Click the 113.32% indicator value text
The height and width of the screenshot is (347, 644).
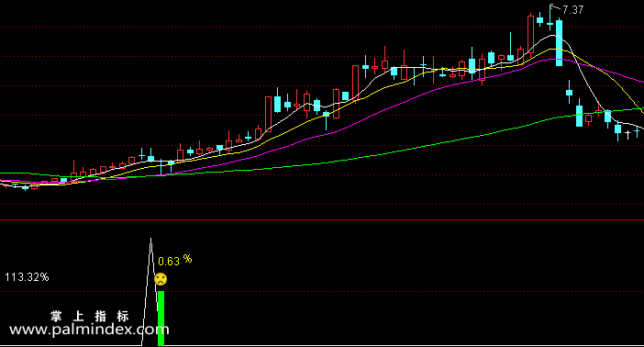tap(27, 277)
